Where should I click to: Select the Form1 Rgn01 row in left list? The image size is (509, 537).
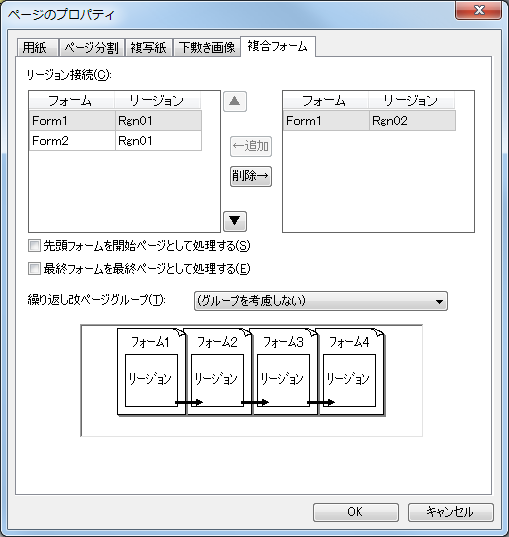coord(115,121)
